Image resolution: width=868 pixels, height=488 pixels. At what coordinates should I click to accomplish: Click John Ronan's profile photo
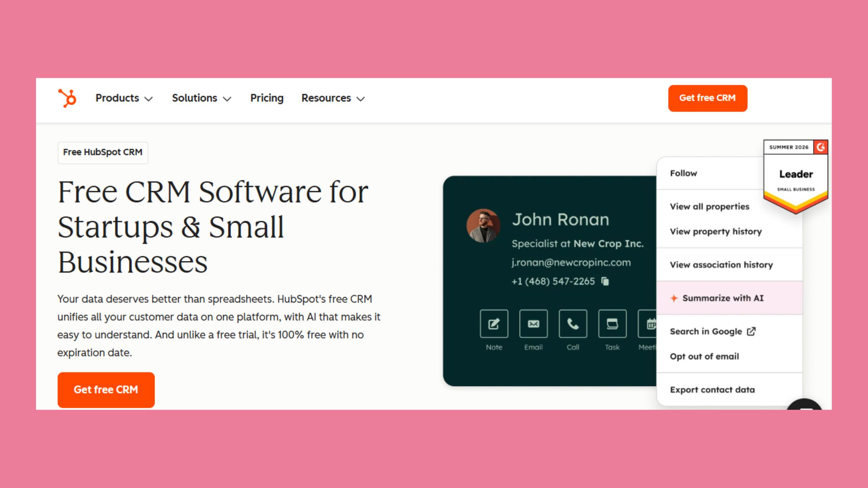[x=483, y=226]
